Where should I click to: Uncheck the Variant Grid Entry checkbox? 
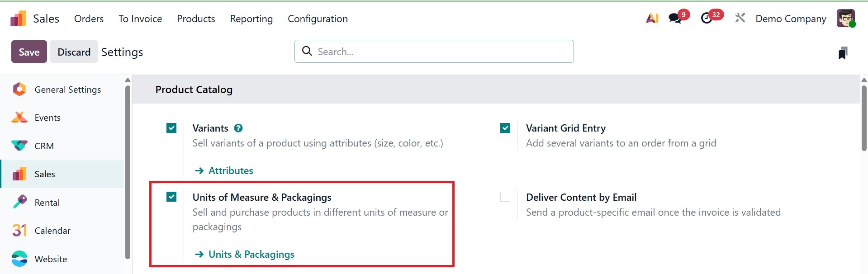click(505, 128)
